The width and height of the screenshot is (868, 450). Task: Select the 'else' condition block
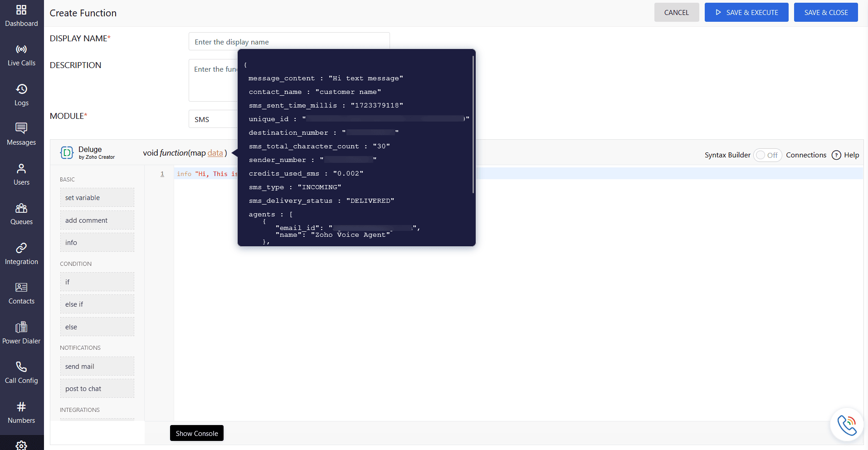(97, 327)
